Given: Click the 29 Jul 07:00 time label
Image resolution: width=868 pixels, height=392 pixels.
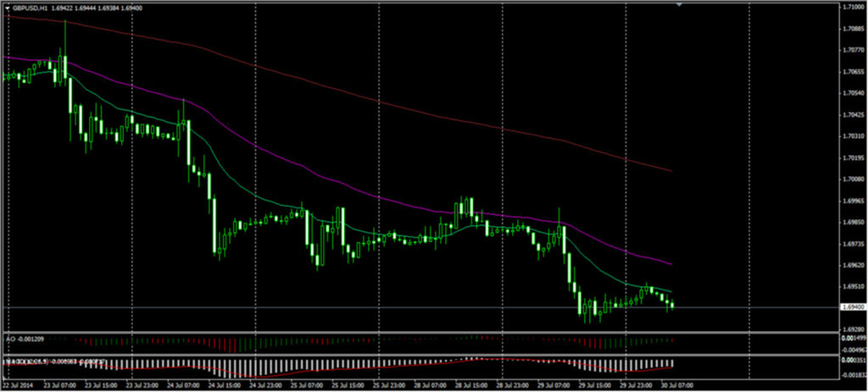Looking at the screenshot, I should 553,385.
